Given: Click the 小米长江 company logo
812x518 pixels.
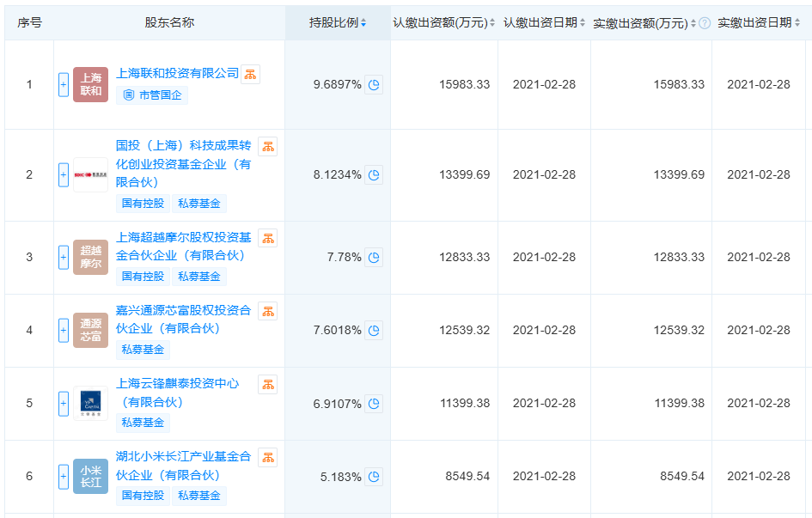Looking at the screenshot, I should [90, 476].
